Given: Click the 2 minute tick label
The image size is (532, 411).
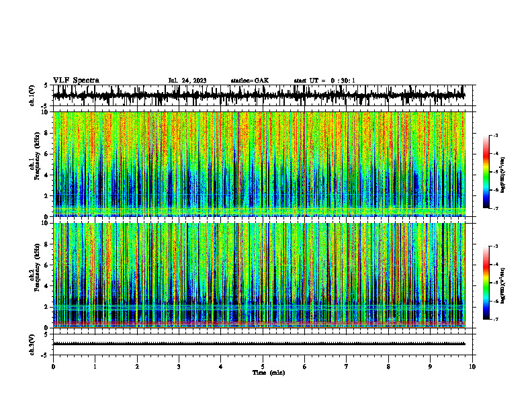Looking at the screenshot, I should click(x=137, y=367).
